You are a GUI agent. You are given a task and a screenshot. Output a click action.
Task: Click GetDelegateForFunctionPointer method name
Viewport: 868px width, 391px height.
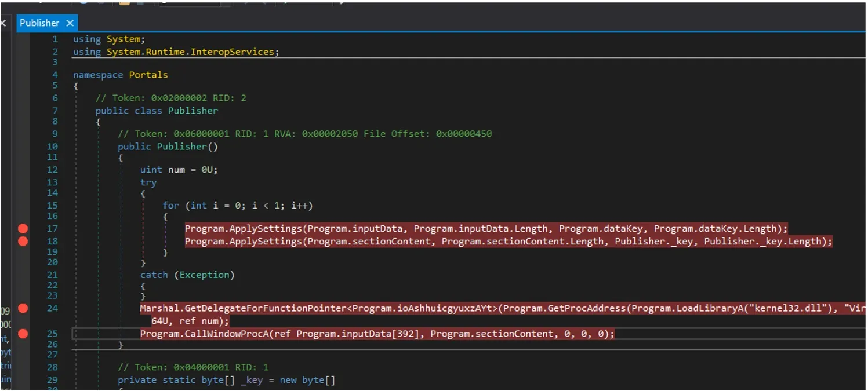tap(264, 308)
